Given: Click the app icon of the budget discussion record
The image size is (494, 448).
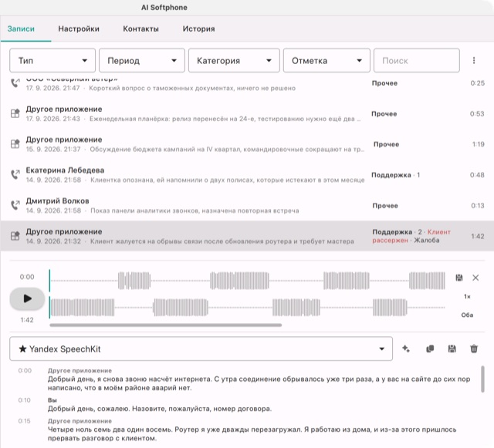Looking at the screenshot, I should click(x=15, y=144).
